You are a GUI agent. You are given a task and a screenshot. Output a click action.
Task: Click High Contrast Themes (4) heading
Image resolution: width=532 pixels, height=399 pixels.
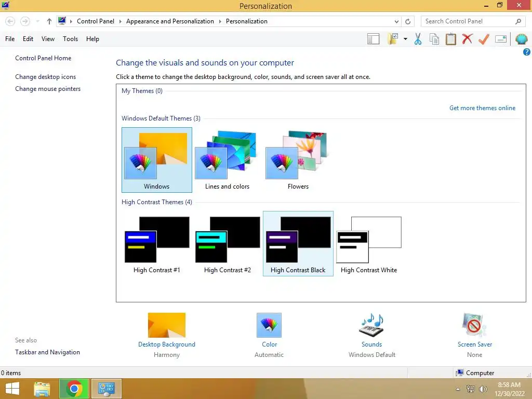157,202
